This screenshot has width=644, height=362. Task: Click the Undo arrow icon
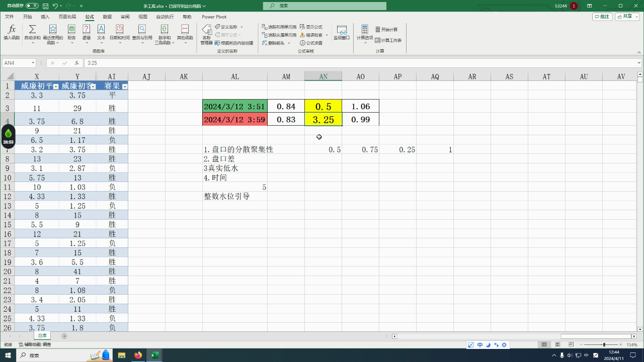point(55,6)
